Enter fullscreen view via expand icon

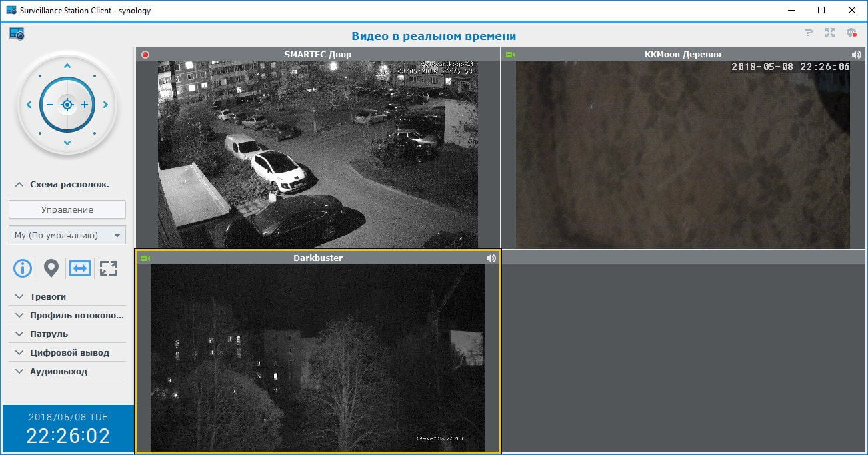pyautogui.click(x=109, y=268)
